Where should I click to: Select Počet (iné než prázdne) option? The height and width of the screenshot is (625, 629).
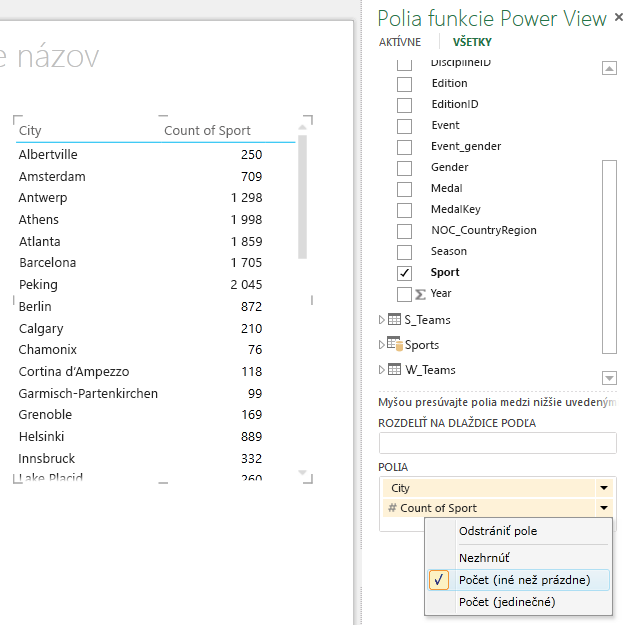pyautogui.click(x=519, y=580)
